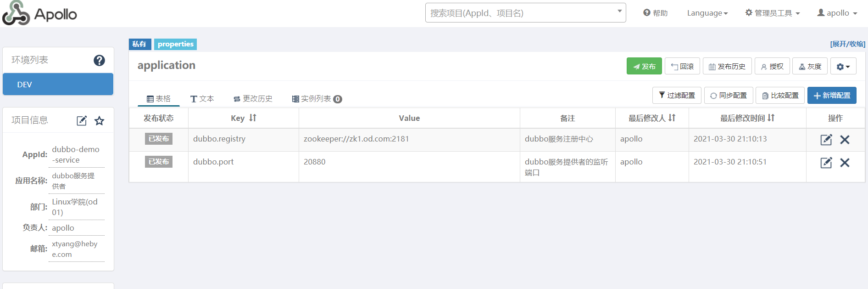Image resolution: width=868 pixels, height=289 pixels.
Task: Click the application namespace title
Action: [167, 65]
